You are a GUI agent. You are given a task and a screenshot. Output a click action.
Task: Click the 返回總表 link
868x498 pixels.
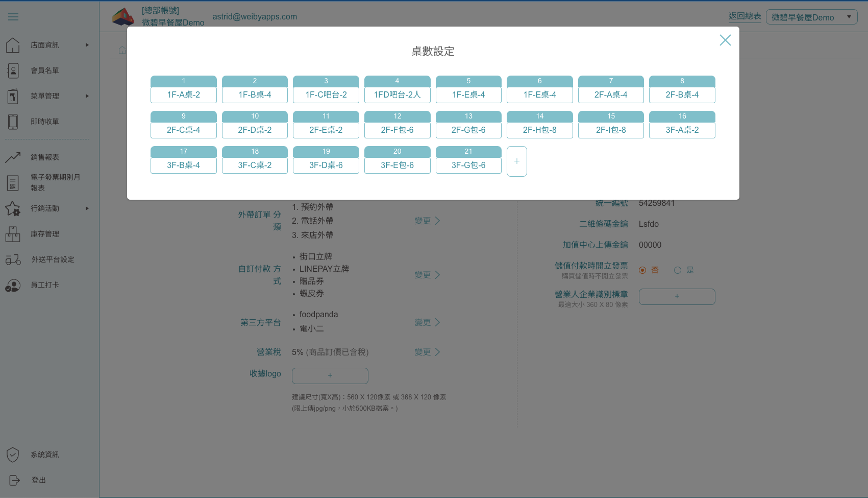coord(745,16)
